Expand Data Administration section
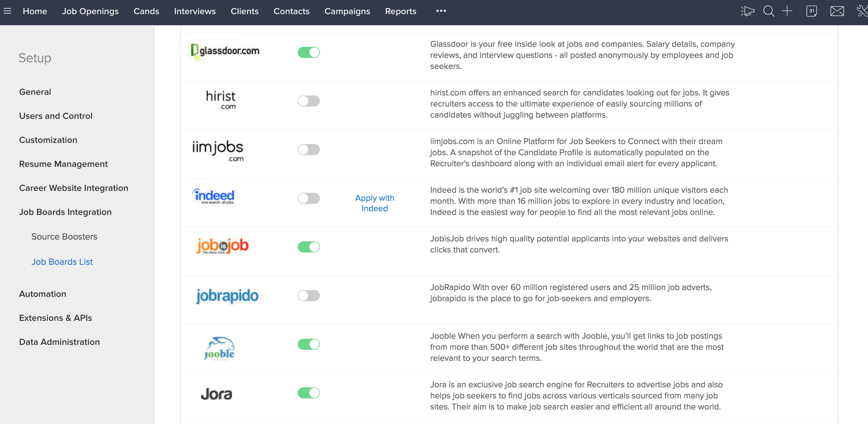The image size is (868, 424). click(59, 342)
